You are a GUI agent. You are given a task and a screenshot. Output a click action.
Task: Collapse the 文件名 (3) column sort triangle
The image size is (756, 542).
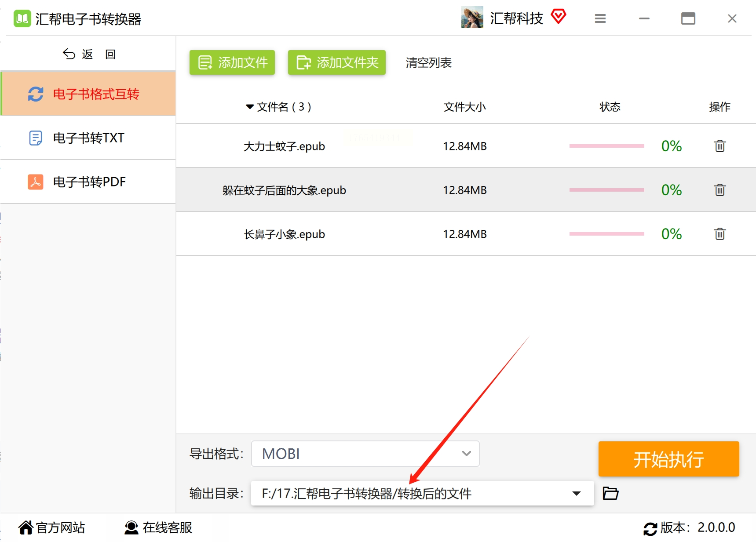coord(250,107)
